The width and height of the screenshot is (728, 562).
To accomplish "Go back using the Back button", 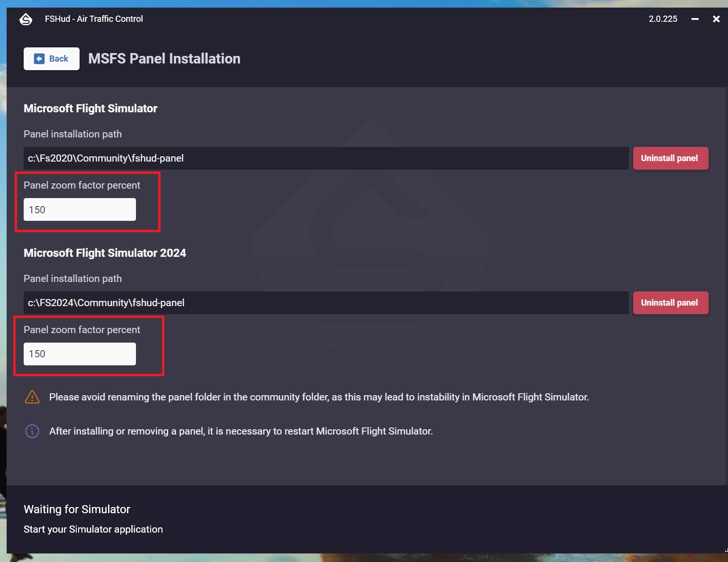I will 52,59.
